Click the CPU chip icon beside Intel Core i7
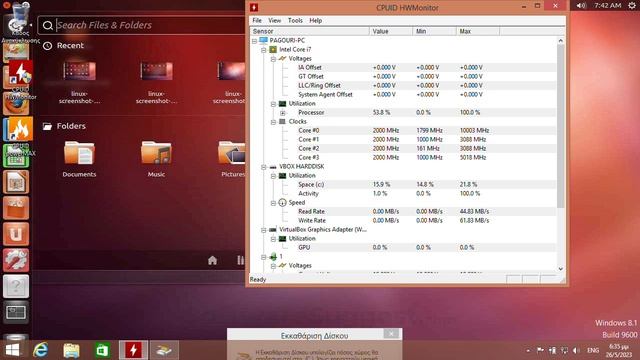This screenshot has width=640, height=360. [x=273, y=49]
